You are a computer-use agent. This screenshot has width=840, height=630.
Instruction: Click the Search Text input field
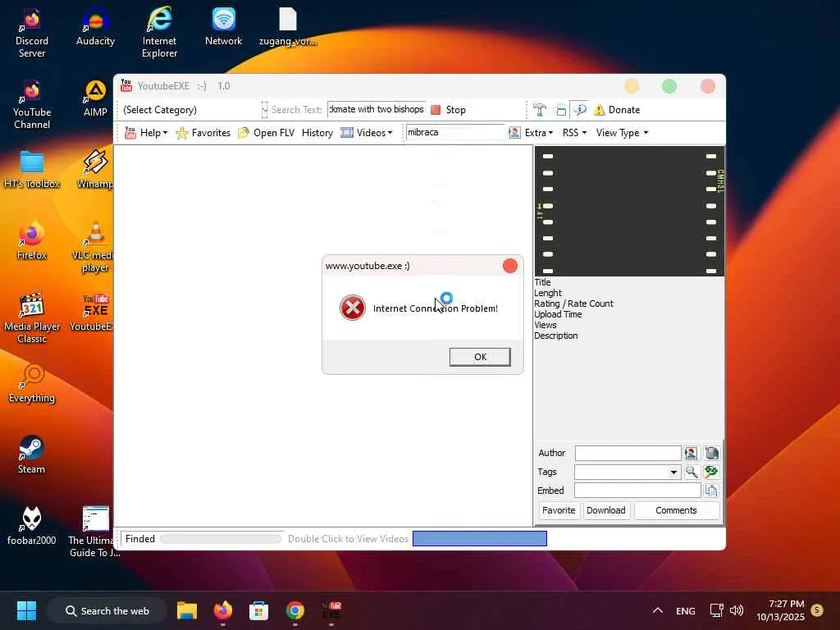tap(376, 109)
